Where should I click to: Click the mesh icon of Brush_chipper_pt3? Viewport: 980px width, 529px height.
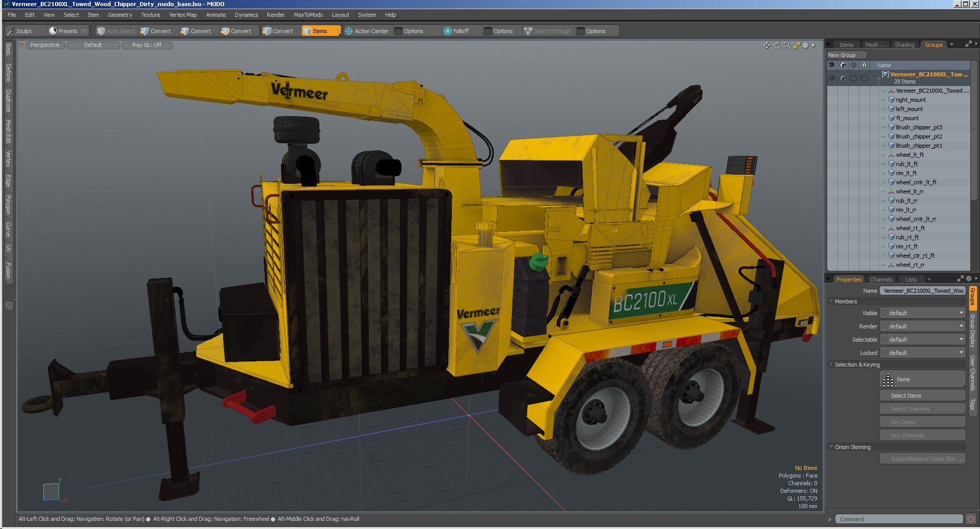click(891, 127)
